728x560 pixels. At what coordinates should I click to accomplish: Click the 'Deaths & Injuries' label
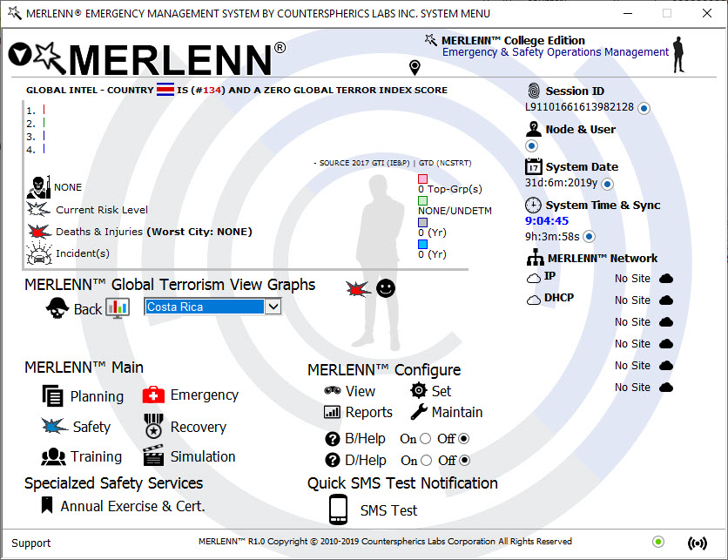click(x=99, y=232)
